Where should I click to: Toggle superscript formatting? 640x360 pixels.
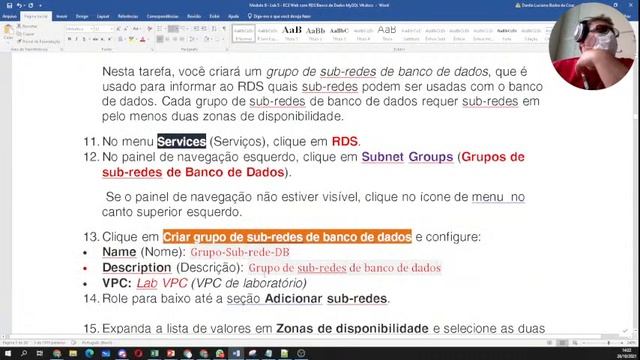pyautogui.click(x=109, y=39)
